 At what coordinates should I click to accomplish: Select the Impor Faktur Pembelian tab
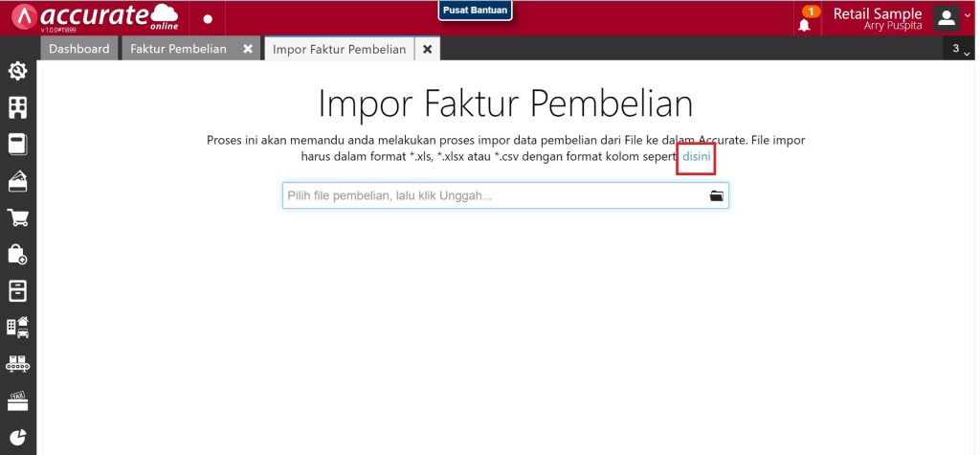click(x=340, y=50)
